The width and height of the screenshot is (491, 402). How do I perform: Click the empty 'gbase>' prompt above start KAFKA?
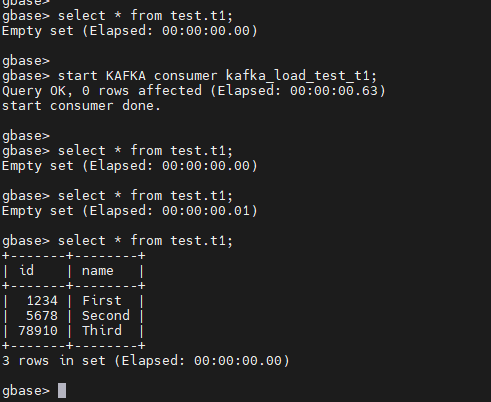tap(26, 61)
